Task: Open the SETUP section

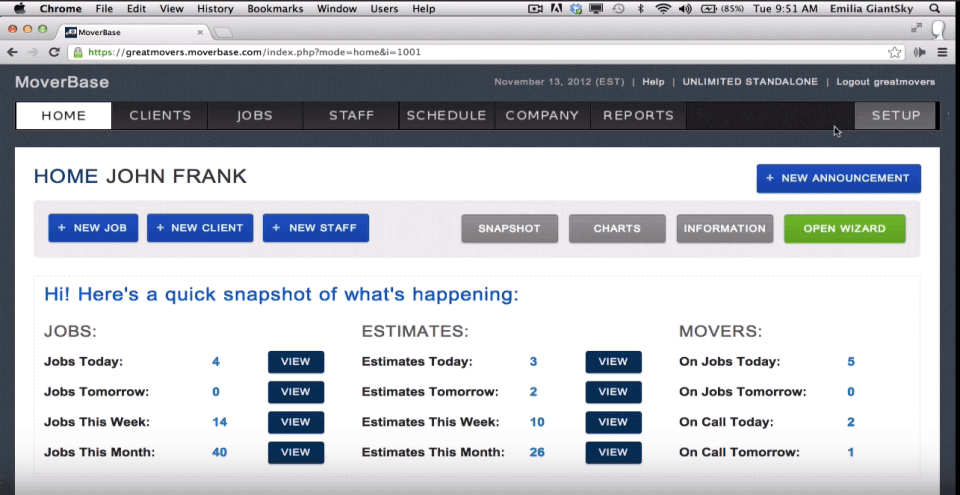Action: pos(896,115)
